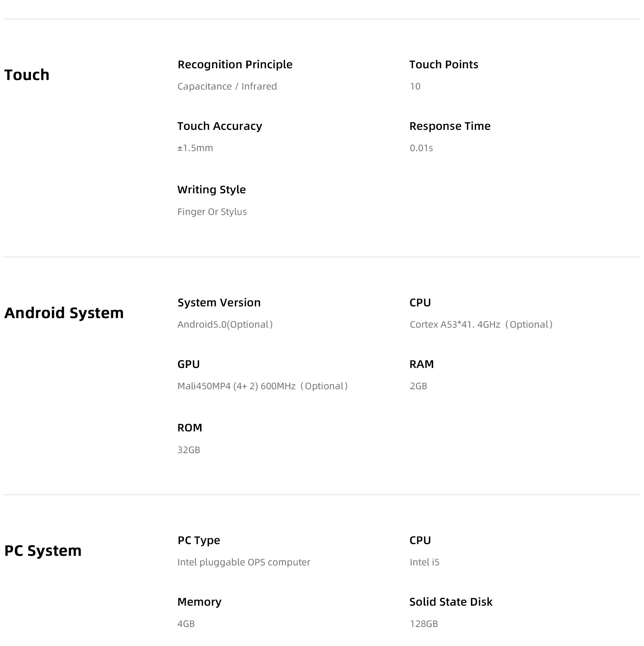Select the Touch Points label

click(444, 65)
